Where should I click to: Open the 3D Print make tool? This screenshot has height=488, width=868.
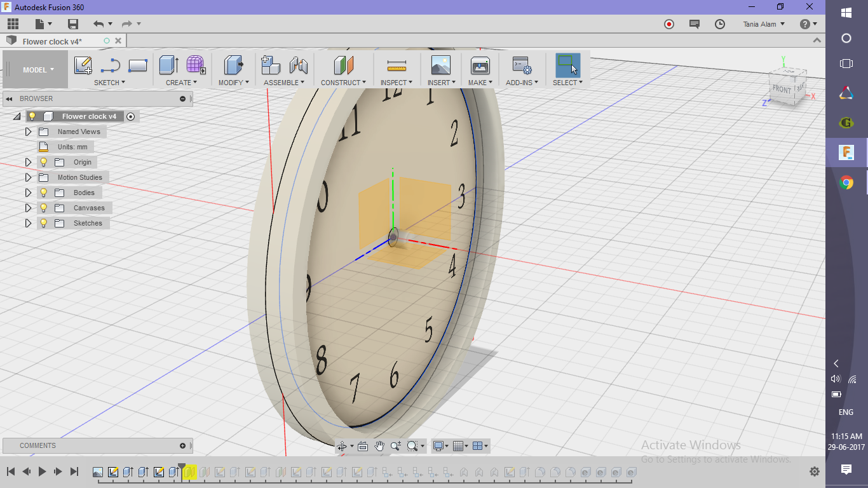480,65
